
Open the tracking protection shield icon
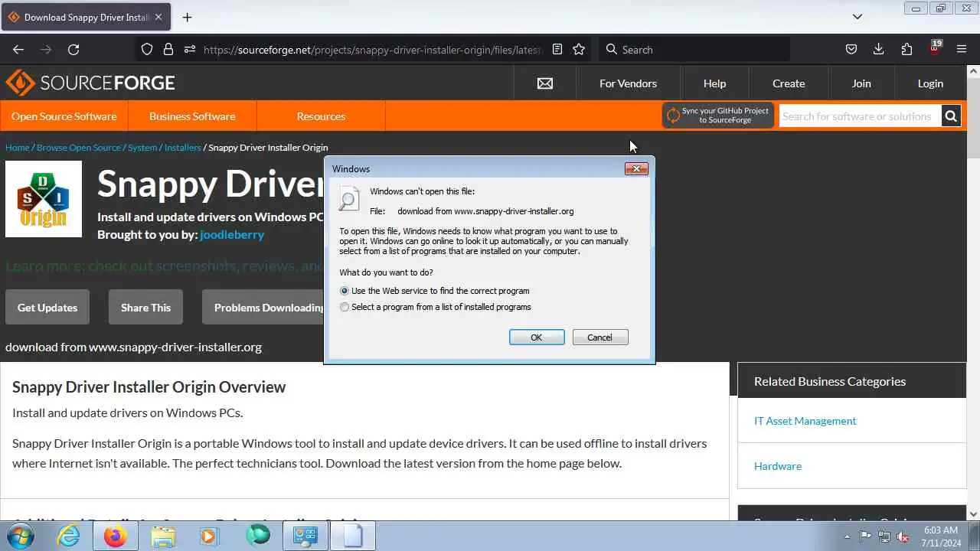point(147,50)
